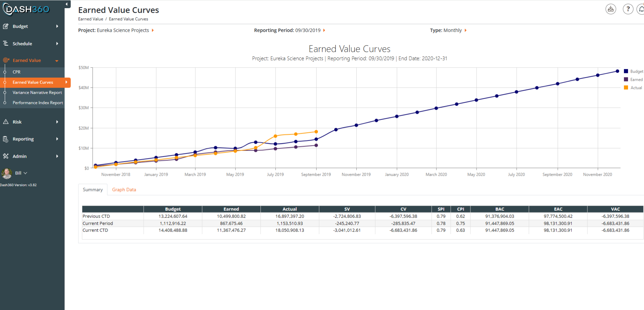
Task: Open the Type Monthly selector arrow
Action: click(x=466, y=30)
